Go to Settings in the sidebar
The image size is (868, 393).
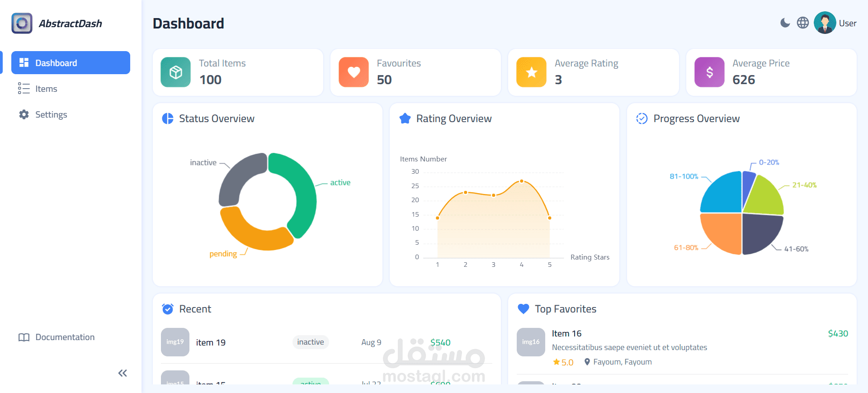pyautogui.click(x=71, y=114)
